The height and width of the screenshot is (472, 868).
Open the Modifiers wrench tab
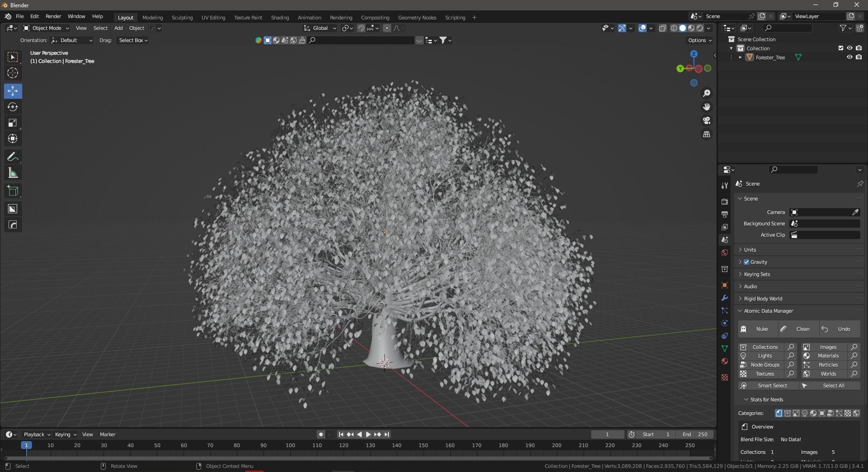725,298
